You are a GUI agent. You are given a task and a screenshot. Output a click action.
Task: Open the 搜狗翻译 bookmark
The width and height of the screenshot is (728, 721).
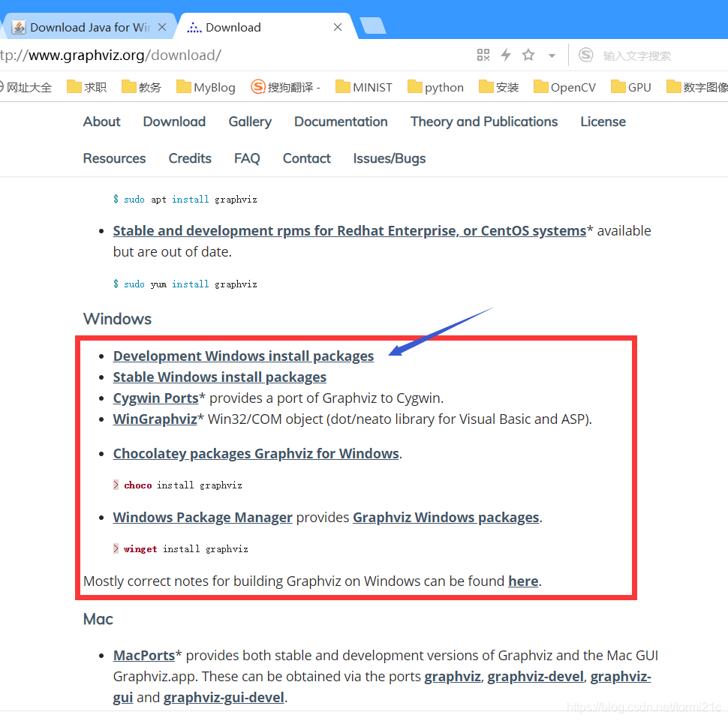pyautogui.click(x=285, y=87)
